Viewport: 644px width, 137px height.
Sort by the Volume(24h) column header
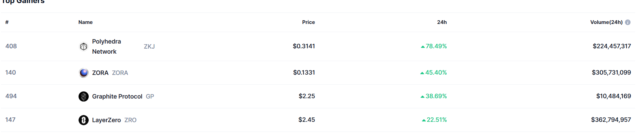pos(606,22)
